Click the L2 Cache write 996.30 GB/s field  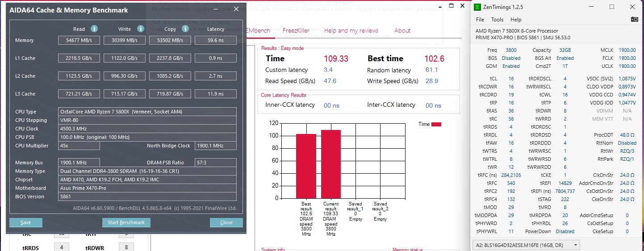coord(125,76)
